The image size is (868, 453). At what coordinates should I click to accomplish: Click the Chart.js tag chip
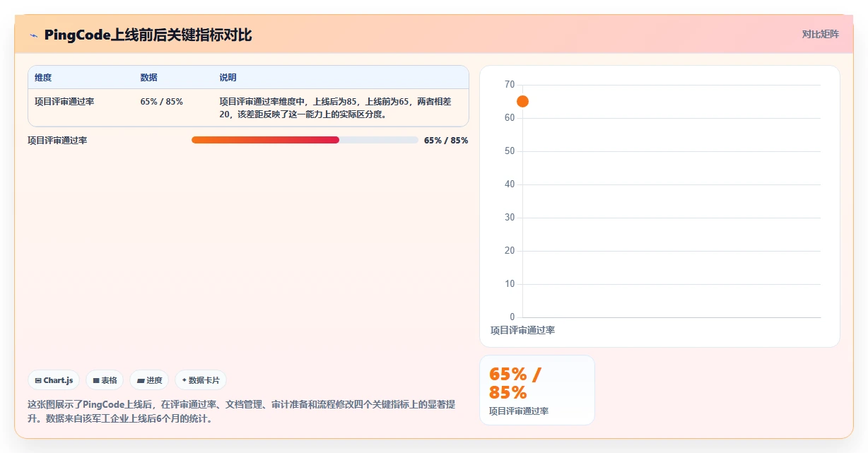[x=54, y=380]
